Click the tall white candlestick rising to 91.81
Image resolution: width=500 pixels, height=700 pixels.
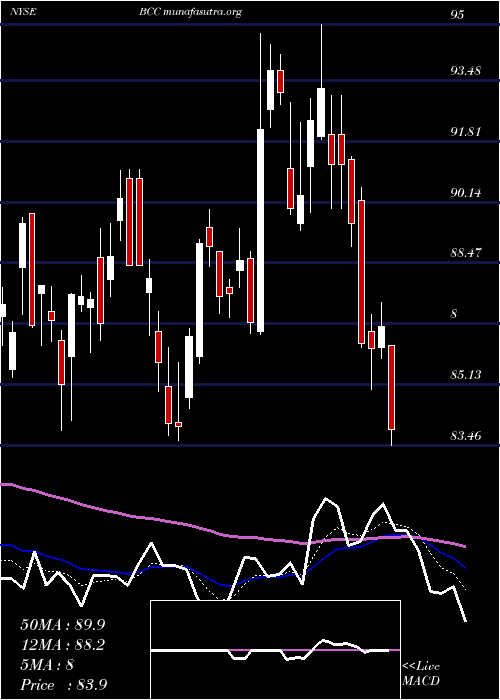coord(260,230)
